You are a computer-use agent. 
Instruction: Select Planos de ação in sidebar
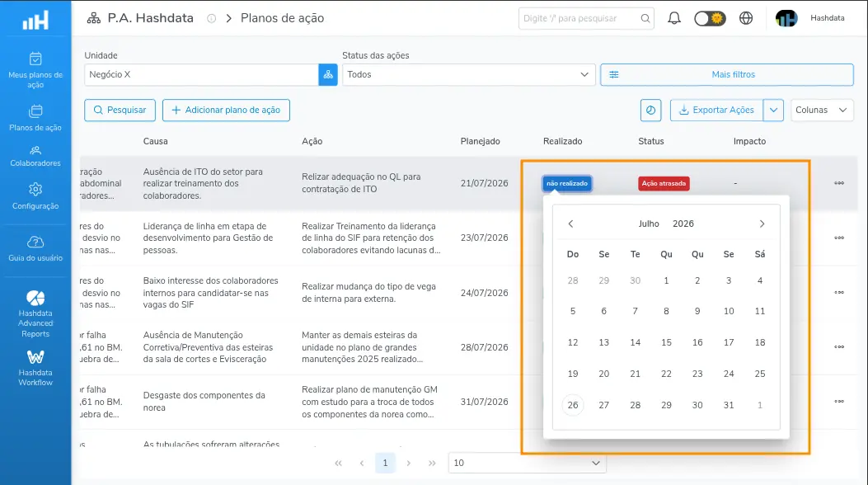coord(35,118)
